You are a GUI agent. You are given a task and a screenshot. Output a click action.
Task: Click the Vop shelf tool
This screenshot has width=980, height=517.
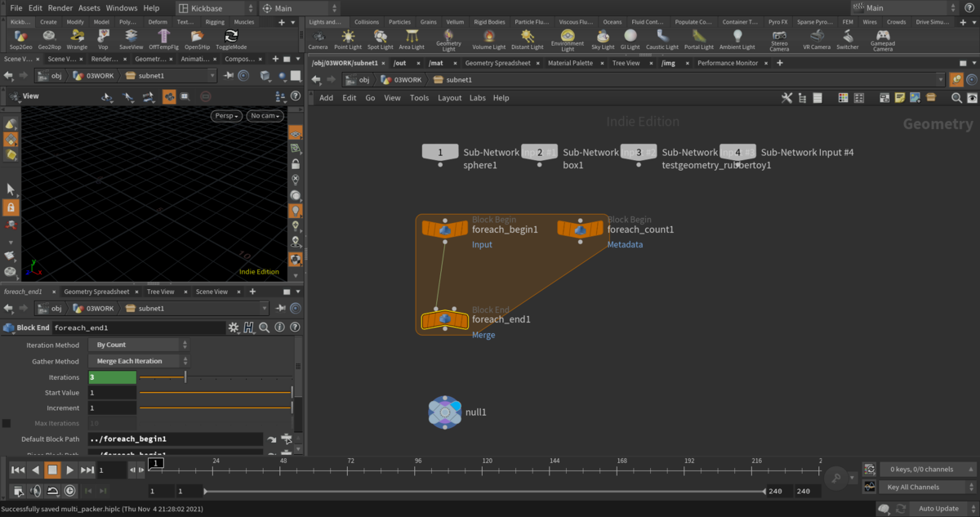[x=103, y=40]
